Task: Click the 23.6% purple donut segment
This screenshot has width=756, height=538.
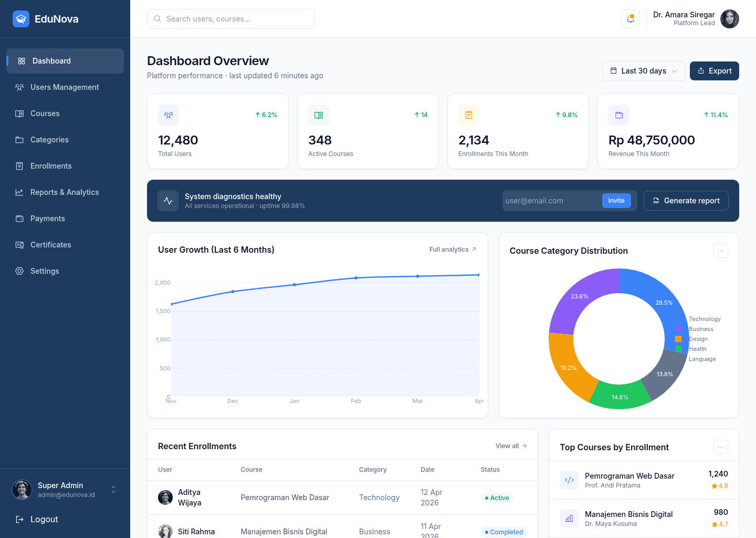Action: [x=580, y=296]
